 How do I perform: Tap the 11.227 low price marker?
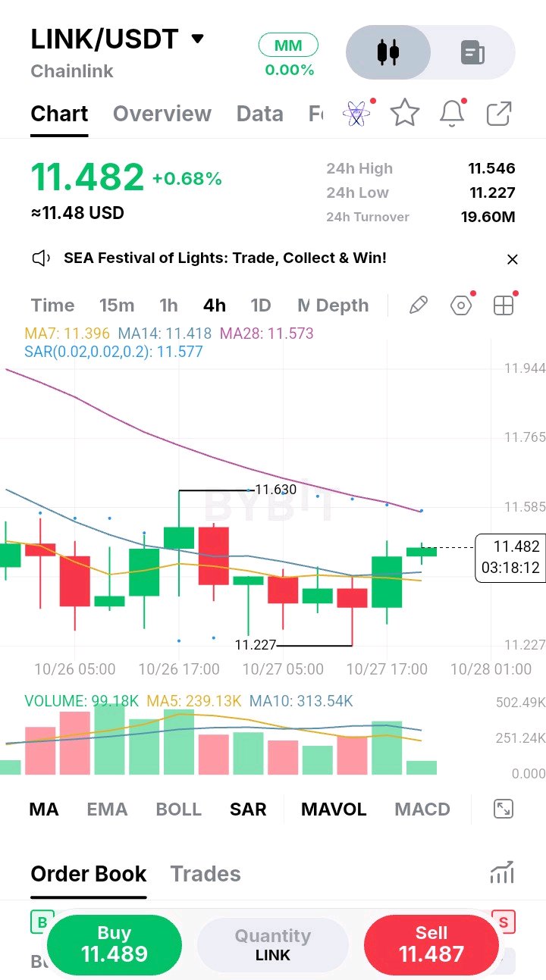(x=256, y=645)
